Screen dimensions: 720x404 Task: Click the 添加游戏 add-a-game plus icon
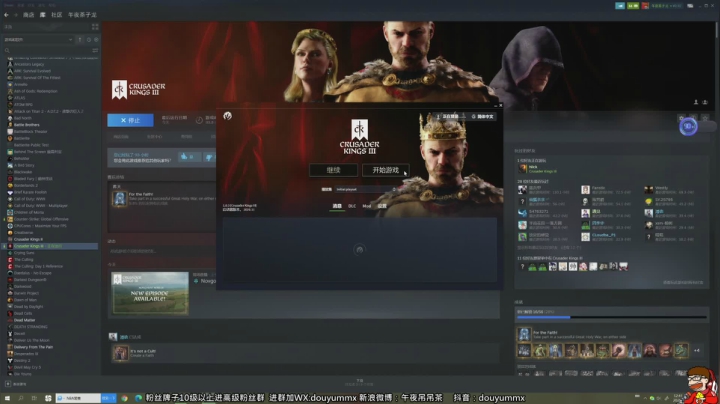tap(8, 384)
